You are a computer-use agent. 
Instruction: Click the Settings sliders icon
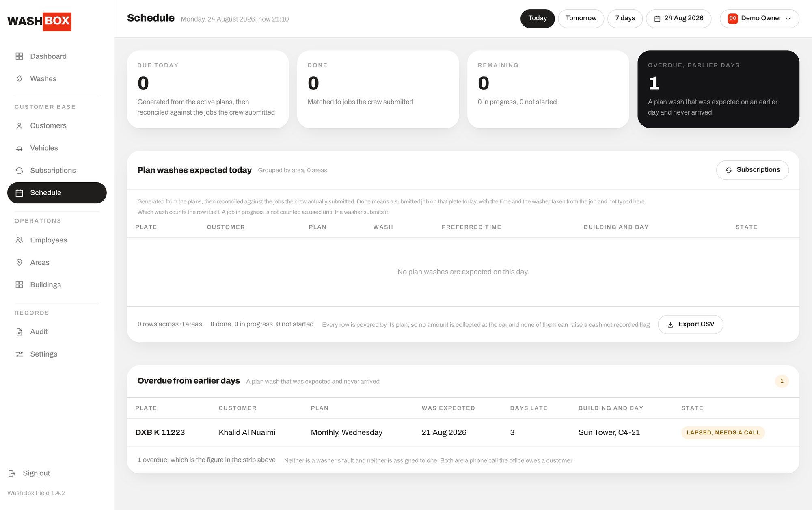point(19,354)
